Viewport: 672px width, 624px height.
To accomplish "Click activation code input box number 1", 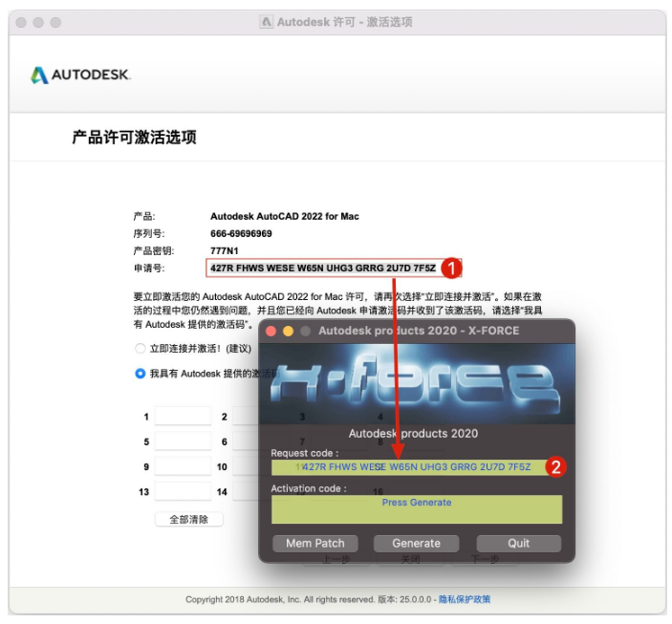I will [183, 416].
